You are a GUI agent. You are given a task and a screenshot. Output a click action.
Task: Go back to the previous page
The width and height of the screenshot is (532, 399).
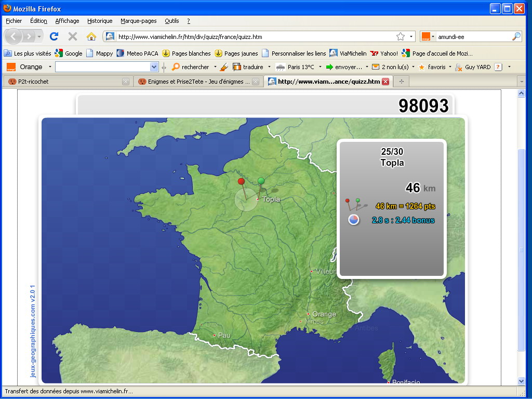pyautogui.click(x=14, y=36)
